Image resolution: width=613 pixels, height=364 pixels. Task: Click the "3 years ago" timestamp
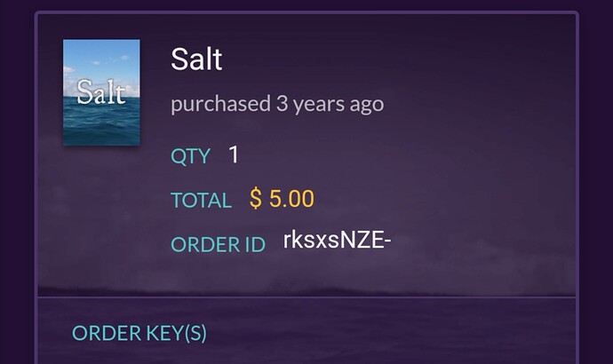330,104
